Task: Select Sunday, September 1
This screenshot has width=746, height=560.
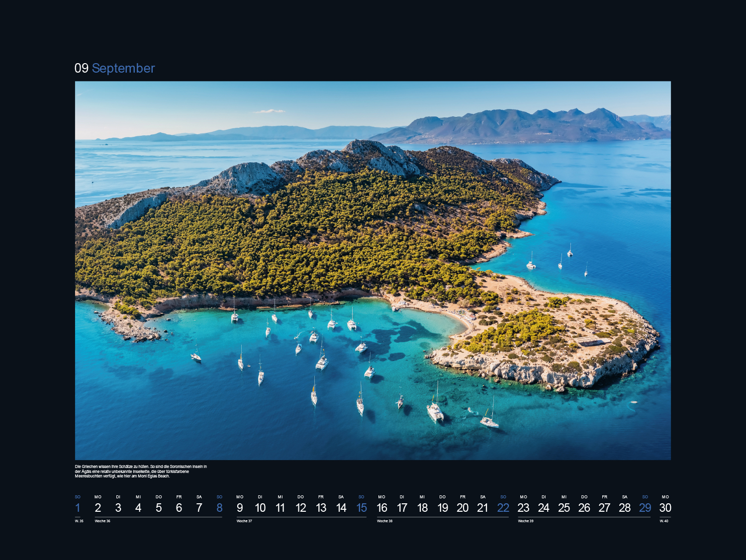Action: (78, 508)
